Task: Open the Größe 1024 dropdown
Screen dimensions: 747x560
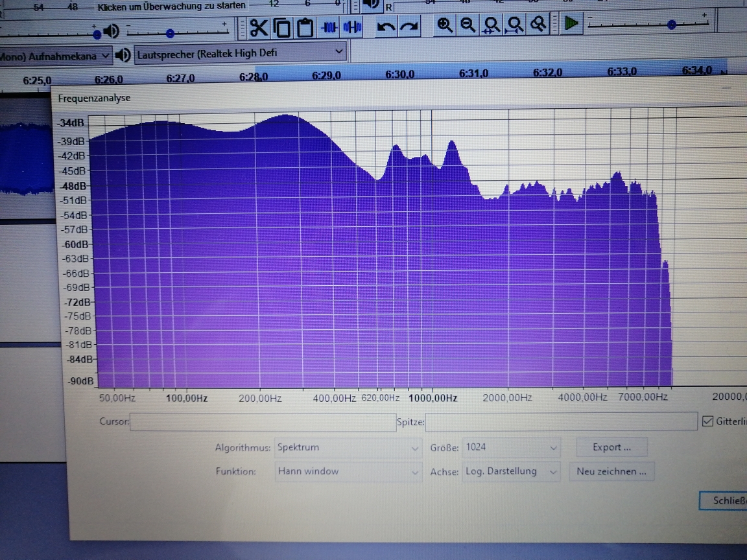Action: pyautogui.click(x=511, y=447)
